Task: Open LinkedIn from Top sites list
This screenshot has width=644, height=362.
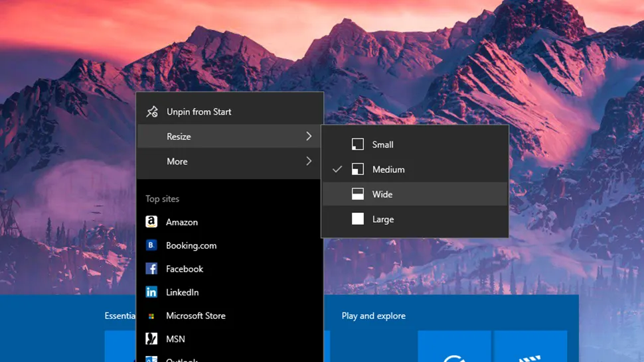Action: coord(182,292)
